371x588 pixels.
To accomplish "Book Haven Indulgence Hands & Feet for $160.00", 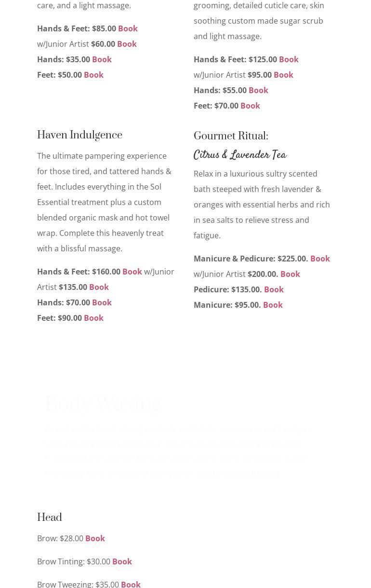I will (132, 272).
